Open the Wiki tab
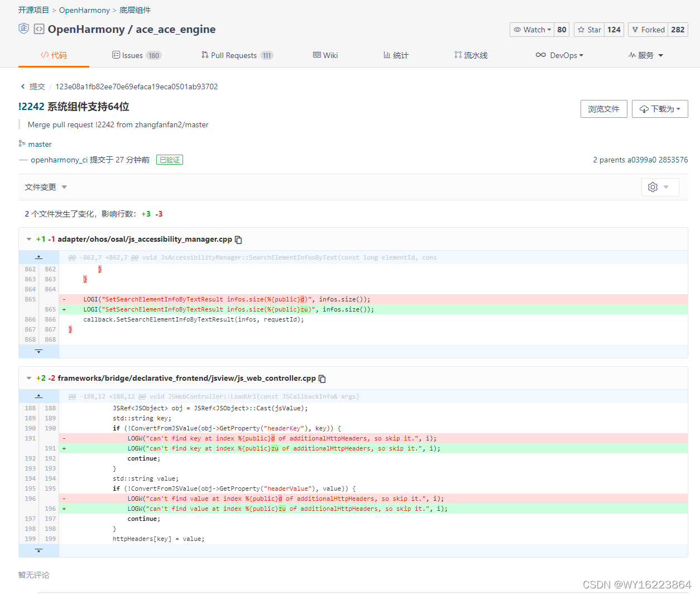Viewport: 700px width, 594px height. pyautogui.click(x=325, y=55)
